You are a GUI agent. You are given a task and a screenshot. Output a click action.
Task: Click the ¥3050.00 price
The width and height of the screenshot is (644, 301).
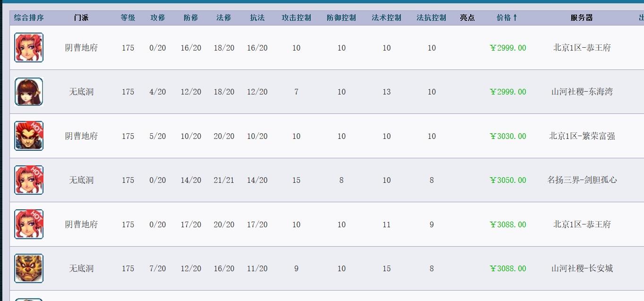click(508, 180)
